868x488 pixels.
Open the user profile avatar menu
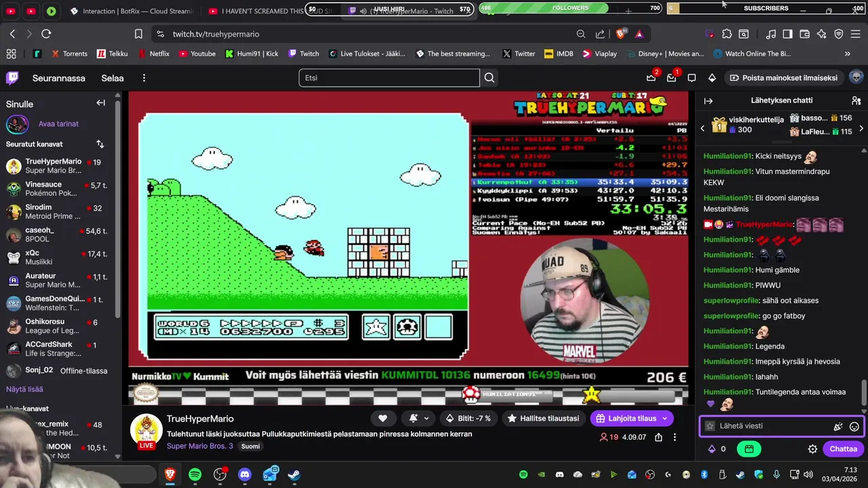coord(856,77)
